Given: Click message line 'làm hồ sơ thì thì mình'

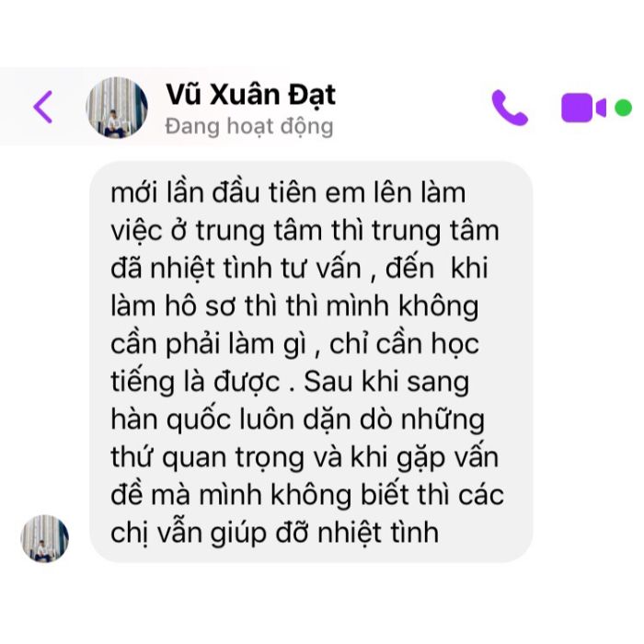Looking at the screenshot, I should [294, 306].
